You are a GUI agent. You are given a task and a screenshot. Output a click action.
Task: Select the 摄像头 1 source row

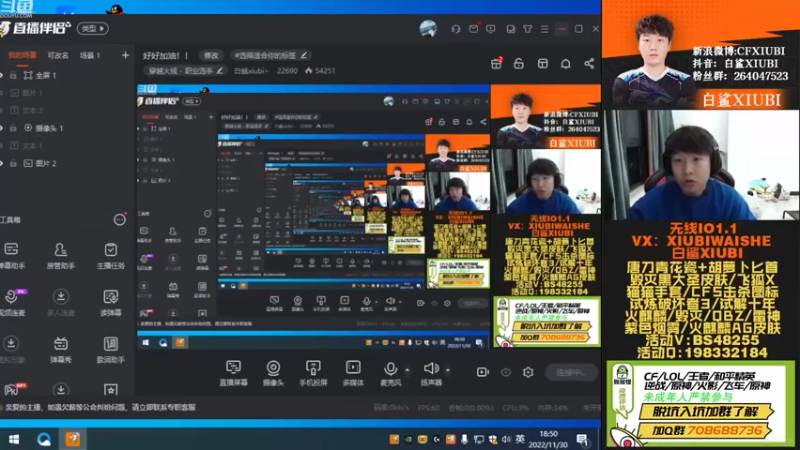coord(66,128)
